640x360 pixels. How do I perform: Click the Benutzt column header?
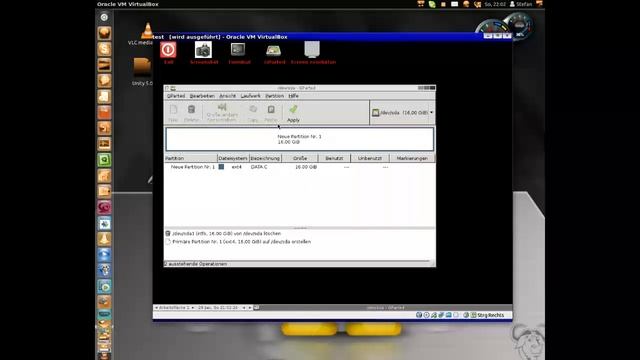tap(334, 158)
